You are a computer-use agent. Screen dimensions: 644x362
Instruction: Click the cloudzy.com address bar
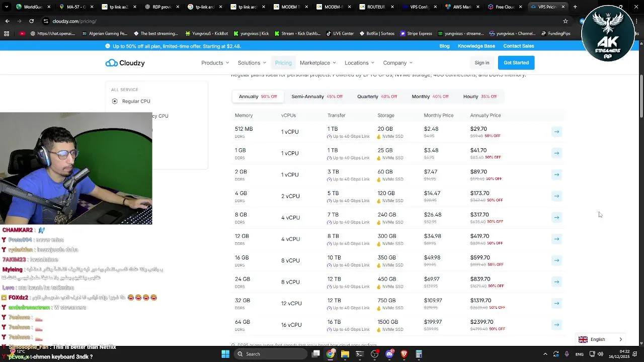tap(302, 21)
